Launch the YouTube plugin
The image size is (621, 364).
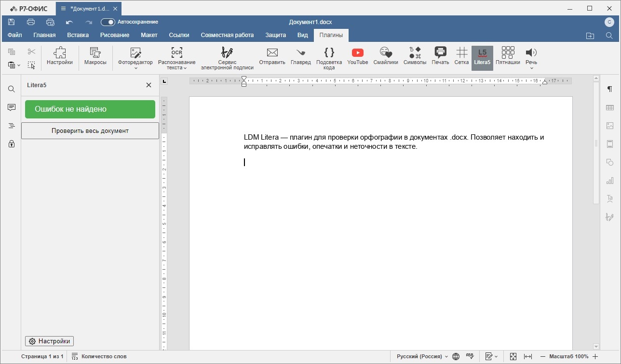[x=357, y=56]
